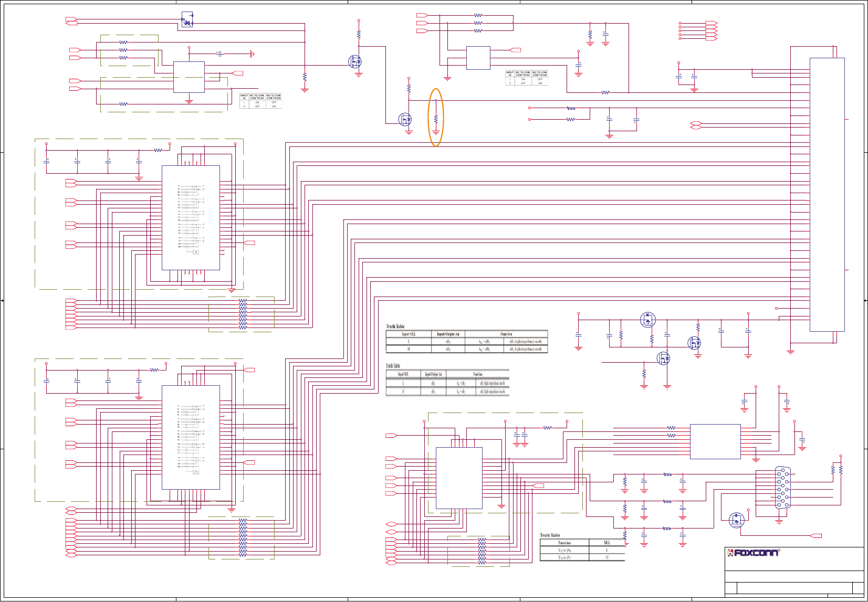
Task: Select the D-sub connector symbol
Action: (782, 487)
